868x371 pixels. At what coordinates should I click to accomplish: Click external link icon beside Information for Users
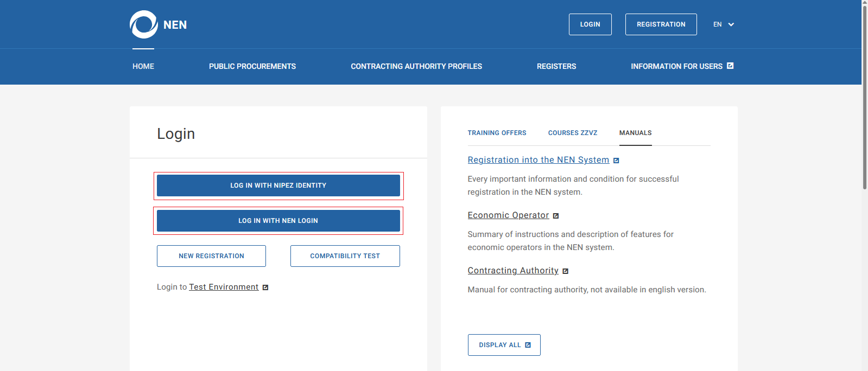(730, 66)
